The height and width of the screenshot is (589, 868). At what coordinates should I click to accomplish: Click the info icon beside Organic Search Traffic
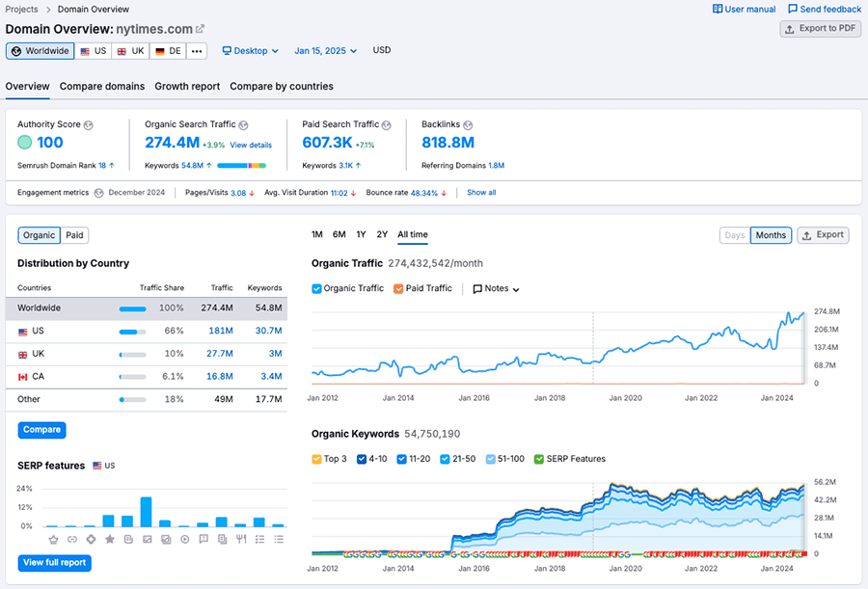coord(243,125)
